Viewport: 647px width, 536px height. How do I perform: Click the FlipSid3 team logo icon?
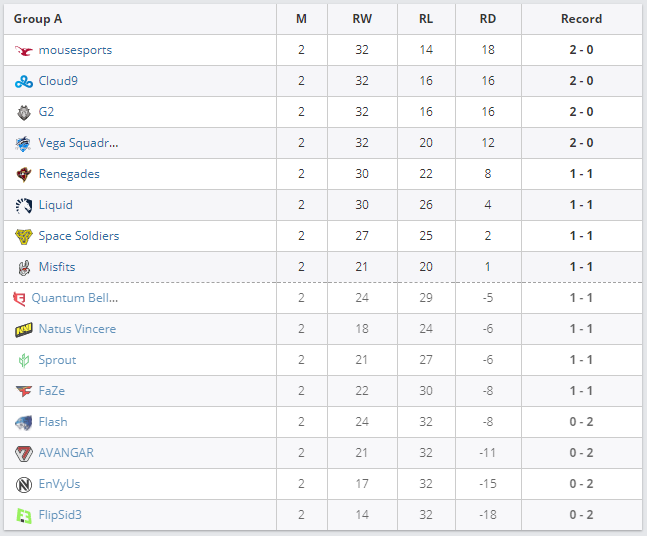point(24,515)
